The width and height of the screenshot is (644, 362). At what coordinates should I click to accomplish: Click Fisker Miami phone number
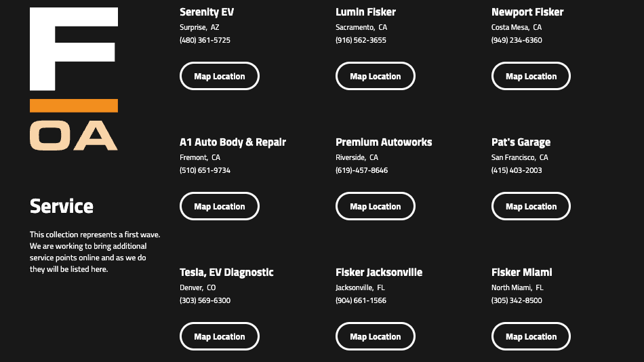(x=517, y=300)
